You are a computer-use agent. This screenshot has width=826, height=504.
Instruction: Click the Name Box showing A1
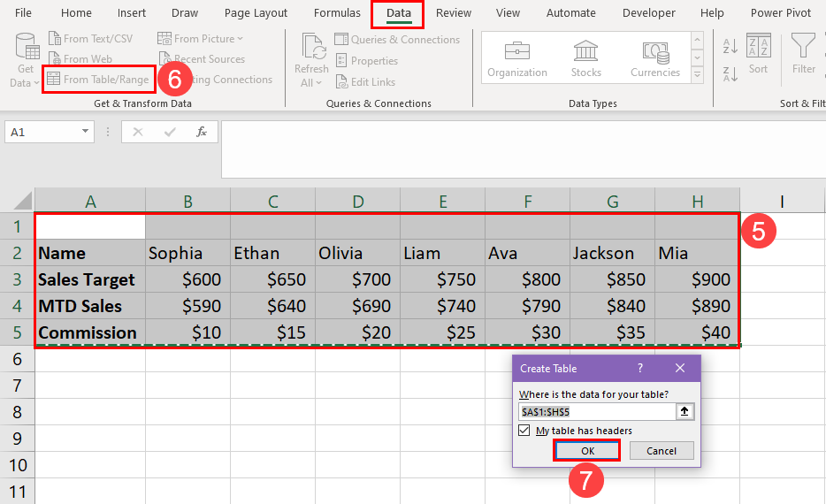42,132
